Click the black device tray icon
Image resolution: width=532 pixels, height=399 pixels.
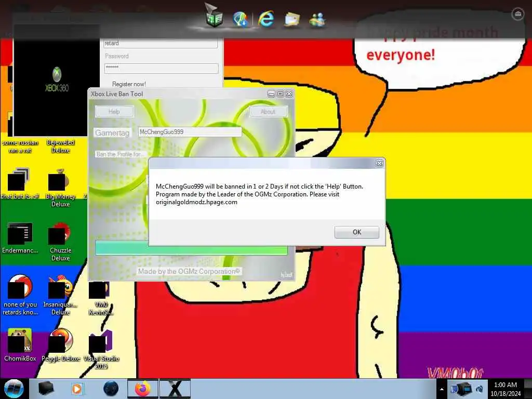(x=465, y=389)
